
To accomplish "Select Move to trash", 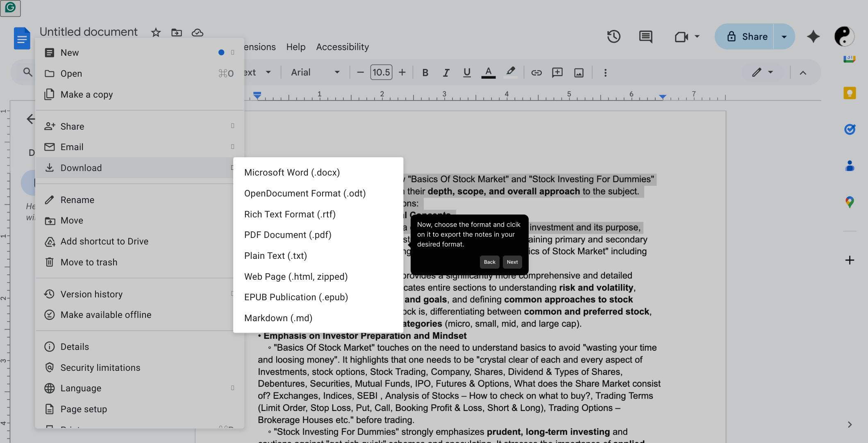I will pos(135,262).
